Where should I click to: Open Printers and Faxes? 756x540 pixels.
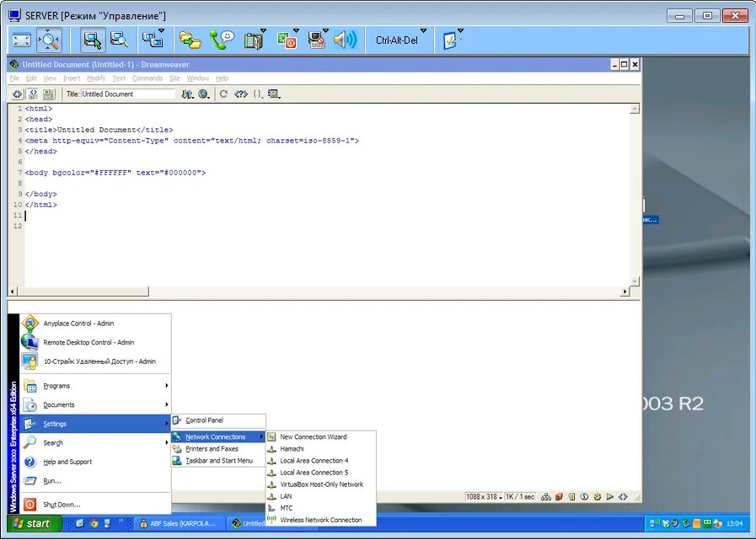point(218,448)
